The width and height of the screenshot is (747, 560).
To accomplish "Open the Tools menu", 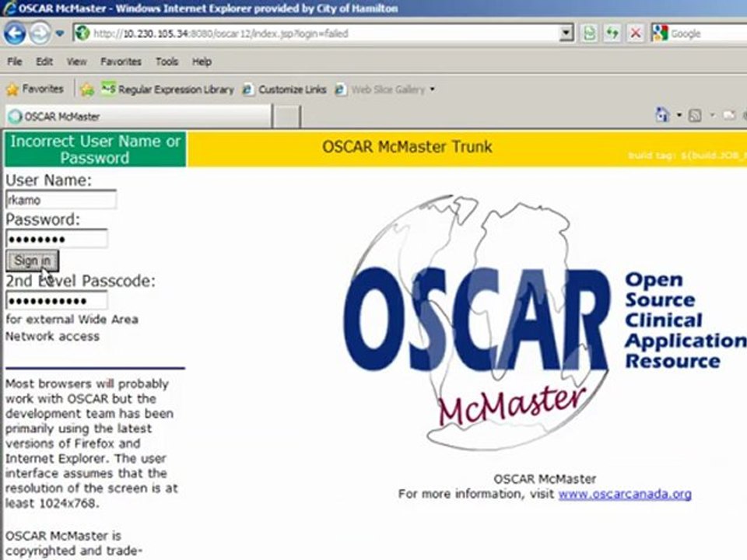I will coord(167,61).
